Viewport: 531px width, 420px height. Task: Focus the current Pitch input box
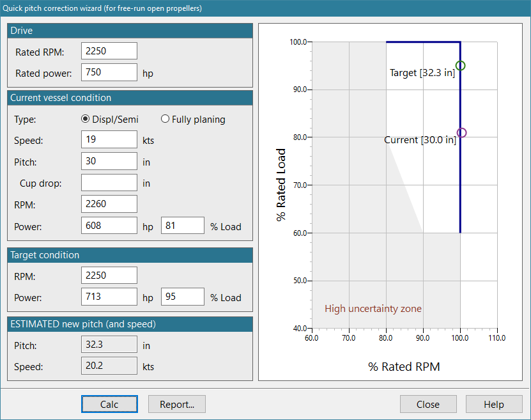click(x=109, y=161)
